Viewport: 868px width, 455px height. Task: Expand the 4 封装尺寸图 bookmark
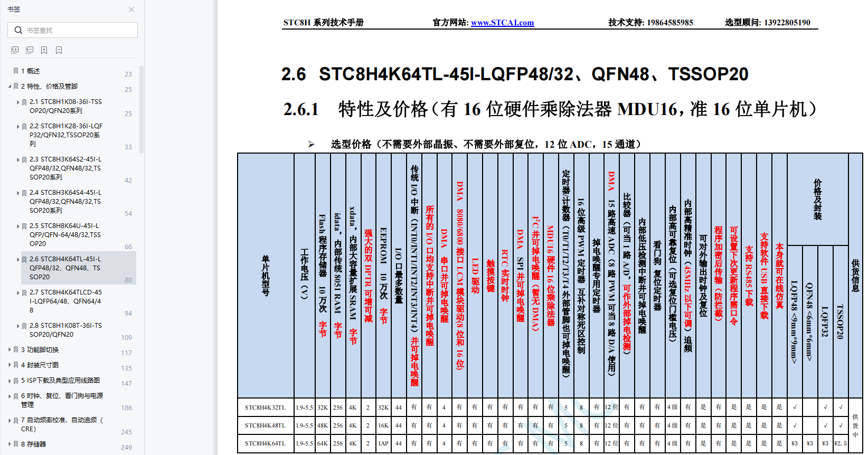pos(10,365)
